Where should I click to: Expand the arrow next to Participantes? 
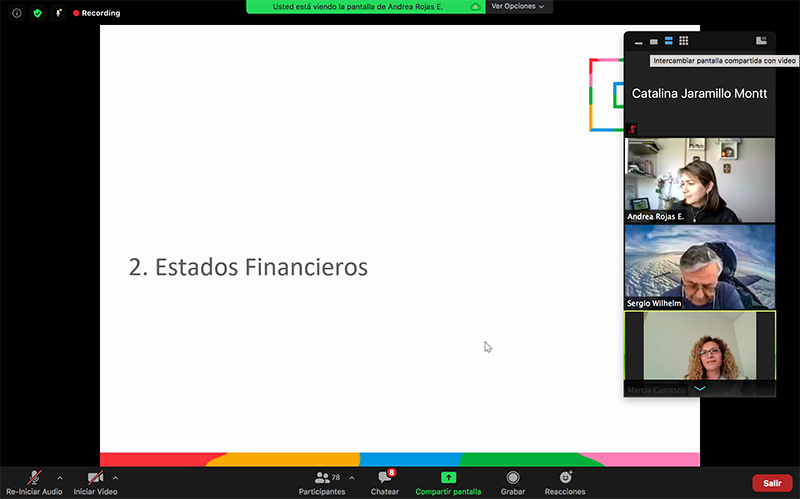[351, 478]
